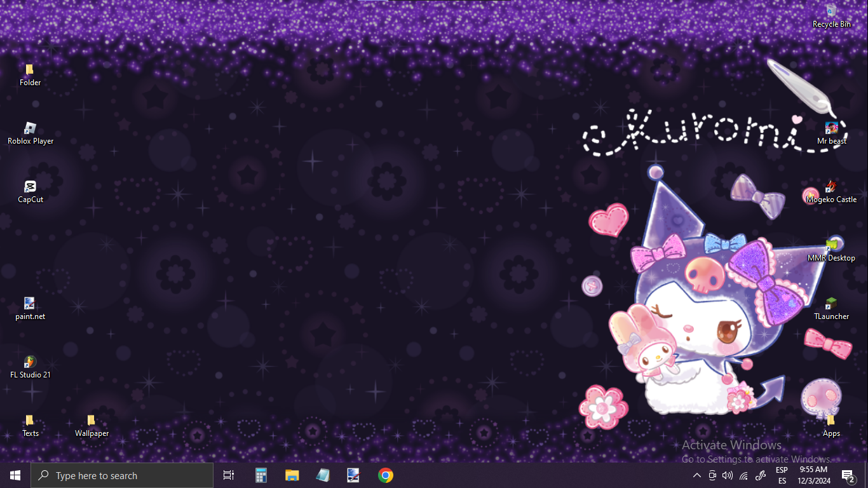Select the Mogeko Castle game shortcut

click(831, 191)
